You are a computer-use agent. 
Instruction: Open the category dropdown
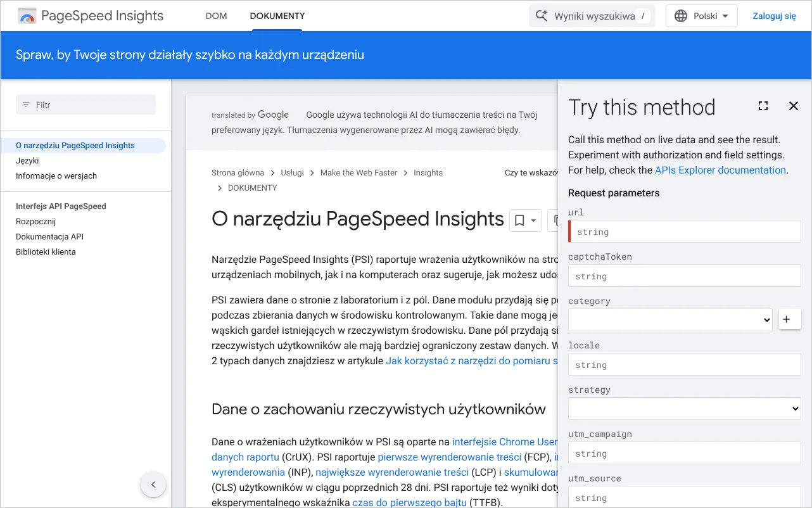click(x=670, y=320)
